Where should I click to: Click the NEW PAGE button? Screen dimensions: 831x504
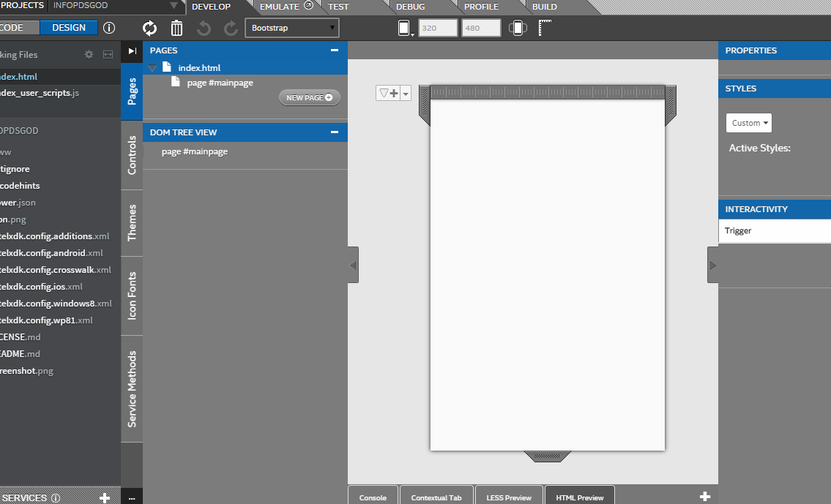pyautogui.click(x=309, y=97)
